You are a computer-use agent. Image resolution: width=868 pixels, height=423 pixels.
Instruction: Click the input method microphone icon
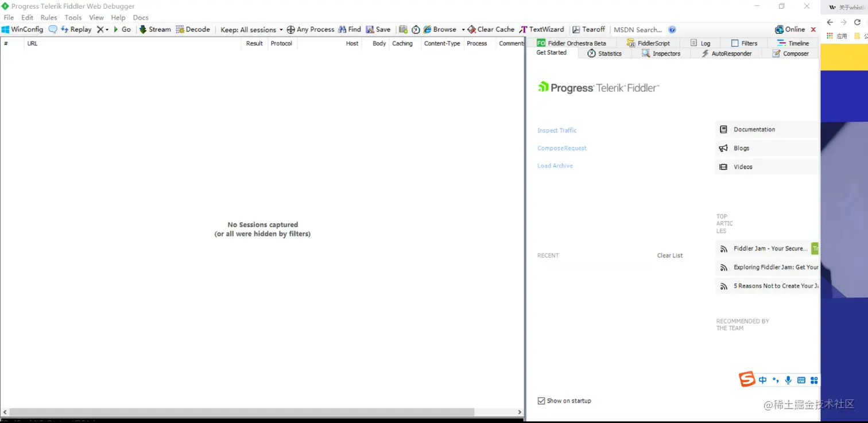[788, 380]
